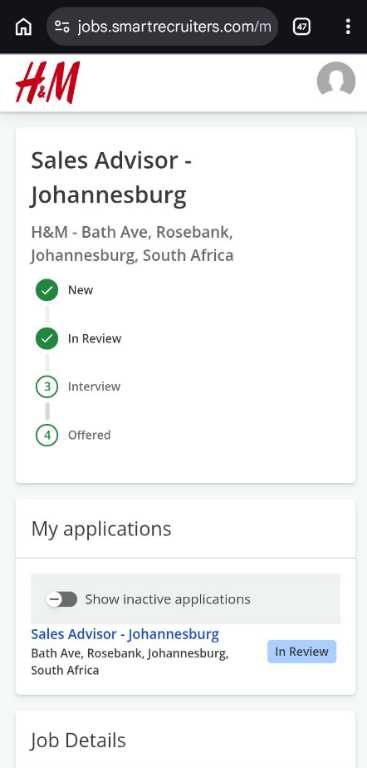Select the step 4 Offered circle
Image resolution: width=367 pixels, height=768 pixels.
point(47,435)
